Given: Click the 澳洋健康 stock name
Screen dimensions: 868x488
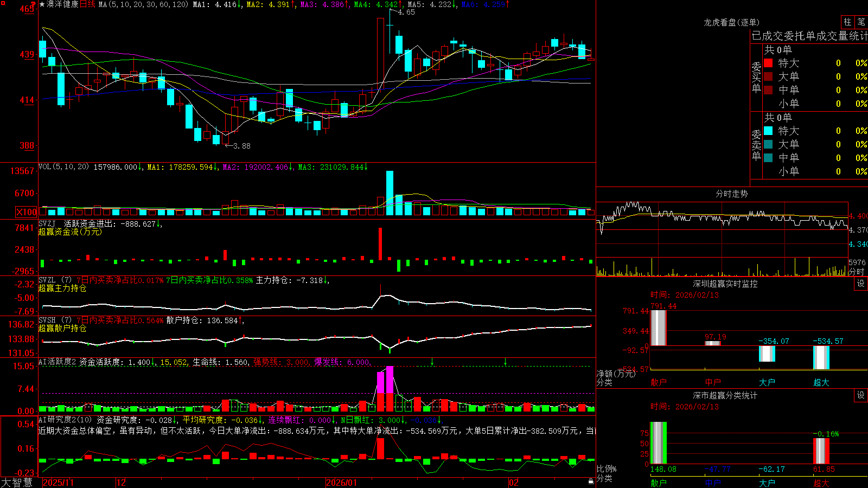Looking at the screenshot, I should [x=62, y=4].
